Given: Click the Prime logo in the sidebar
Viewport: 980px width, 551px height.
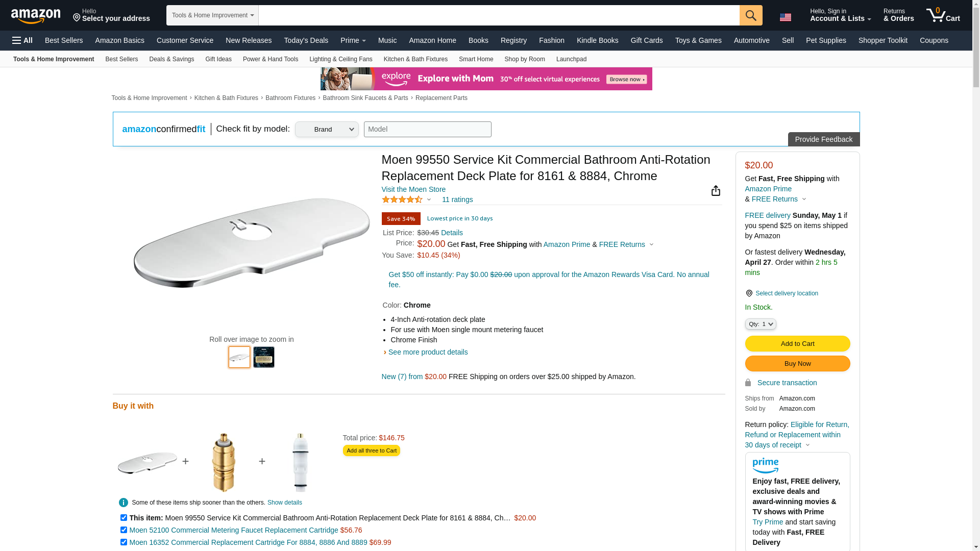Looking at the screenshot, I should pyautogui.click(x=765, y=465).
